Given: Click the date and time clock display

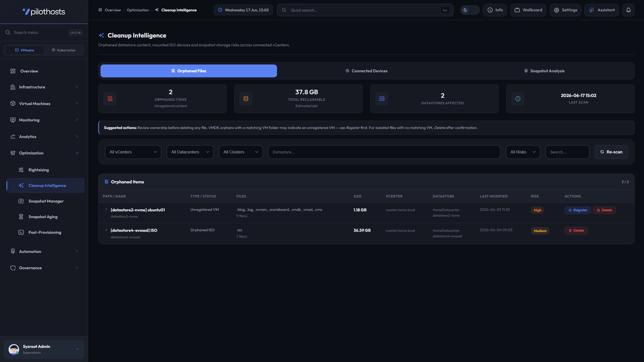Looking at the screenshot, I should tap(243, 10).
